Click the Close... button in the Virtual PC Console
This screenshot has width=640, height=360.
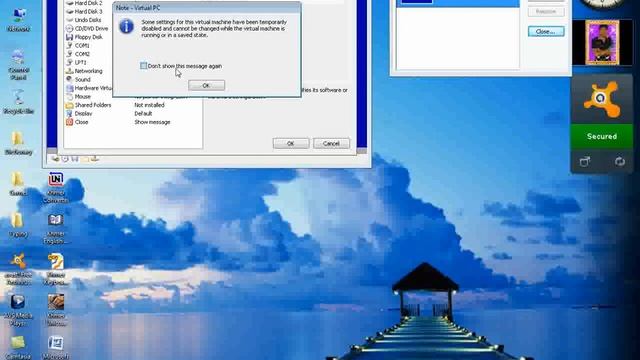(546, 31)
